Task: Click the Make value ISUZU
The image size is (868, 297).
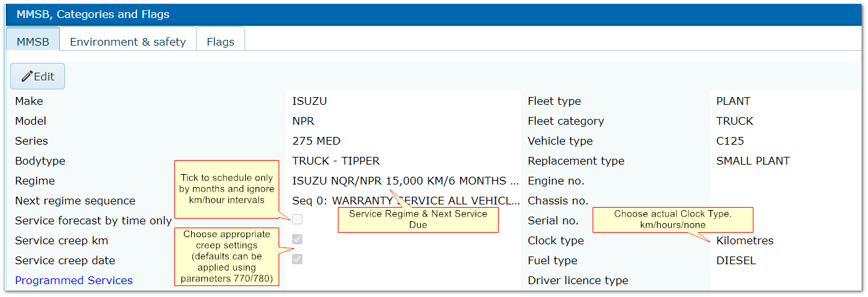Action: pyautogui.click(x=309, y=101)
